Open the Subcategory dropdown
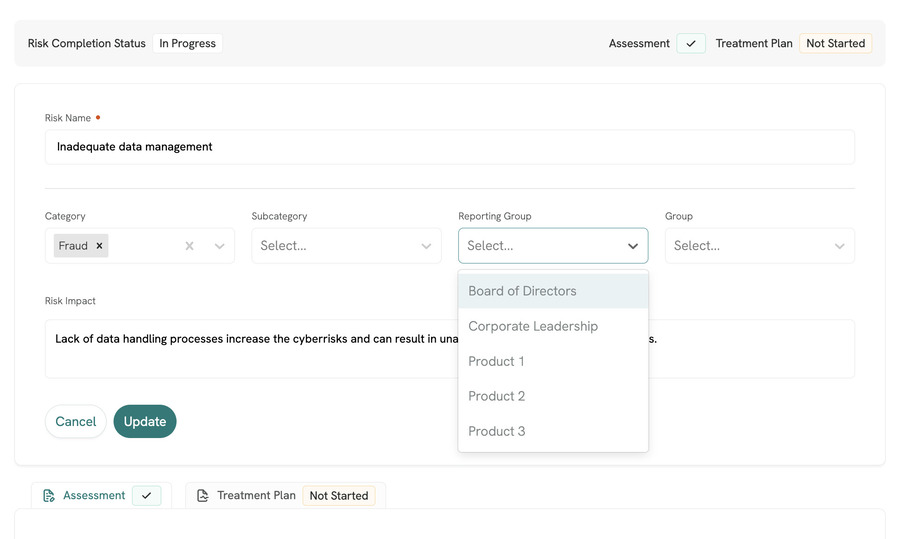 pyautogui.click(x=346, y=246)
